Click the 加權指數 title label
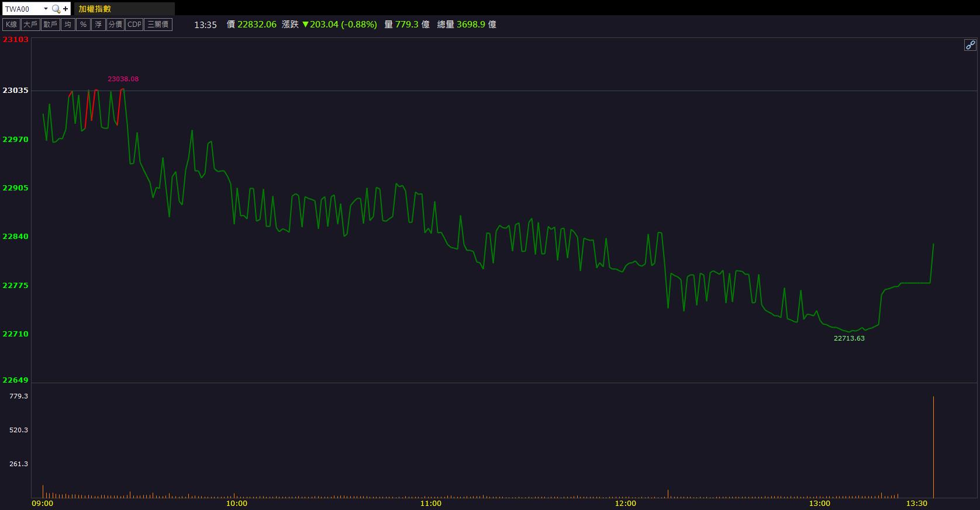The image size is (980, 510). pyautogui.click(x=95, y=9)
